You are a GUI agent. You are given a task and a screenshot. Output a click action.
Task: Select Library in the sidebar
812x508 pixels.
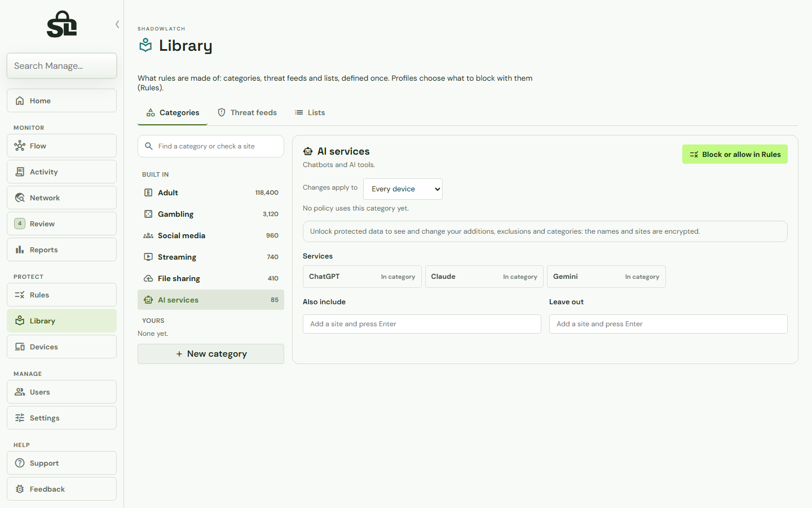pyautogui.click(x=61, y=321)
